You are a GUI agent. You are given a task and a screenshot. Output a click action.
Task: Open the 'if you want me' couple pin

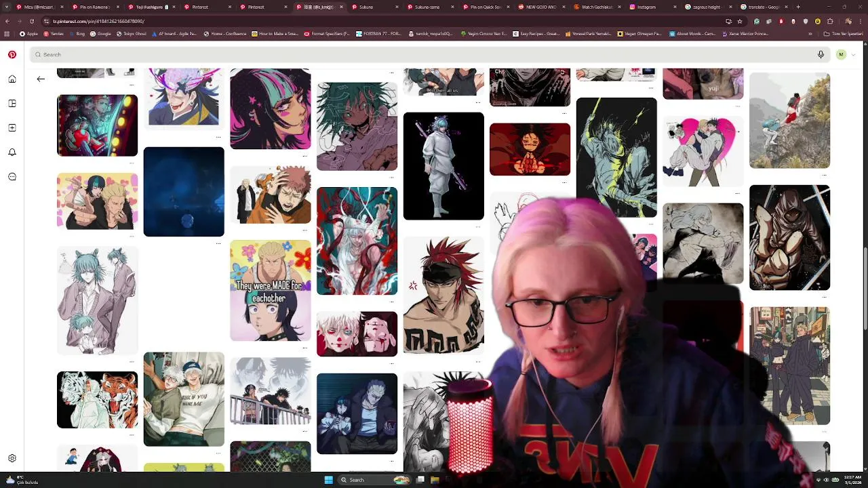(184, 399)
